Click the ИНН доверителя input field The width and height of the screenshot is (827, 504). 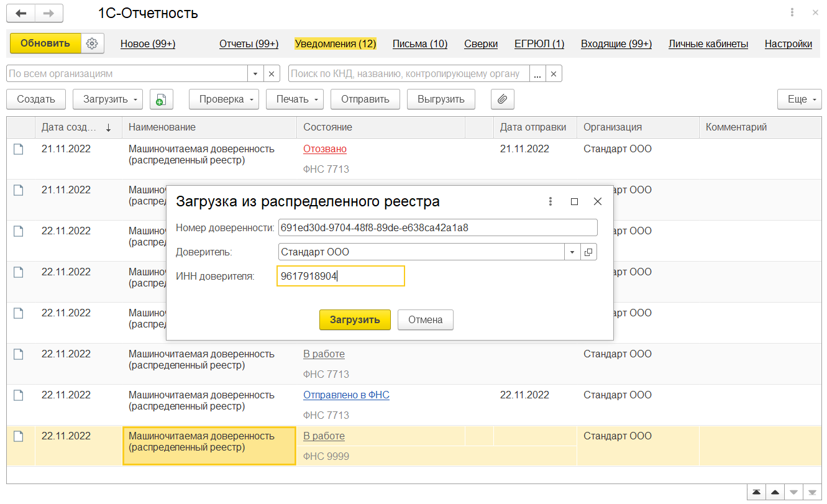pos(341,276)
